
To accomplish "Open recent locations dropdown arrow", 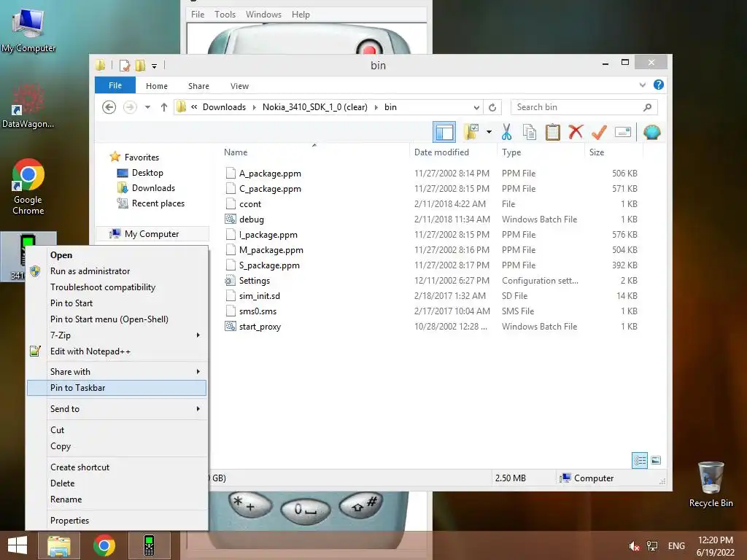I will pos(147,107).
